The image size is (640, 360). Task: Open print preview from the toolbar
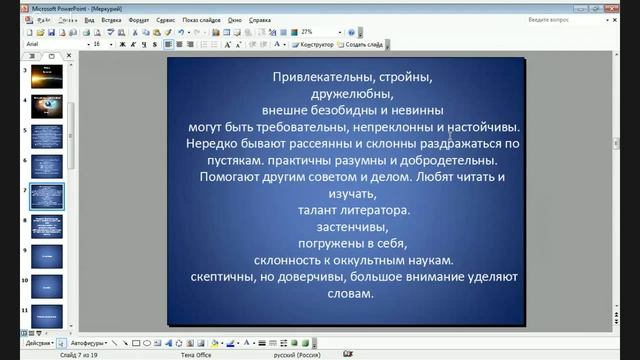click(x=97, y=32)
